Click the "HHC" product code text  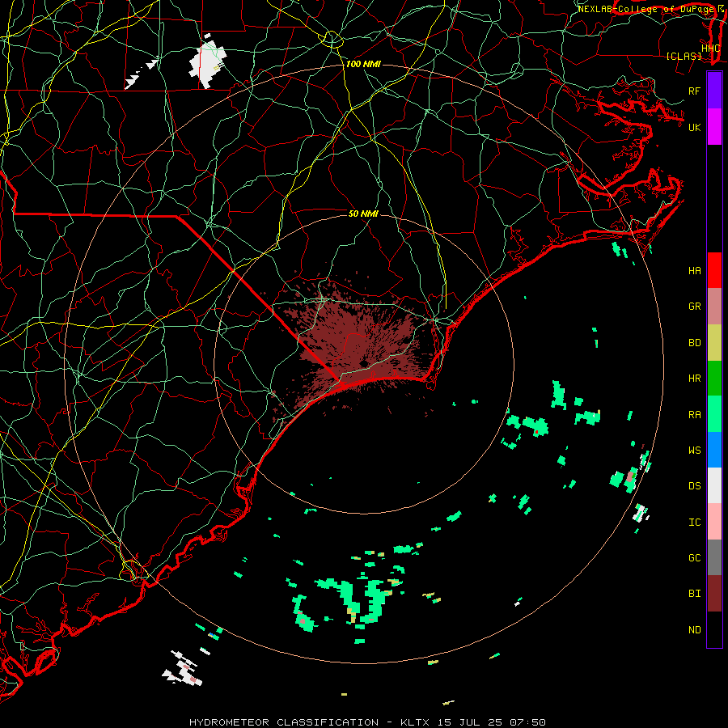tap(710, 49)
